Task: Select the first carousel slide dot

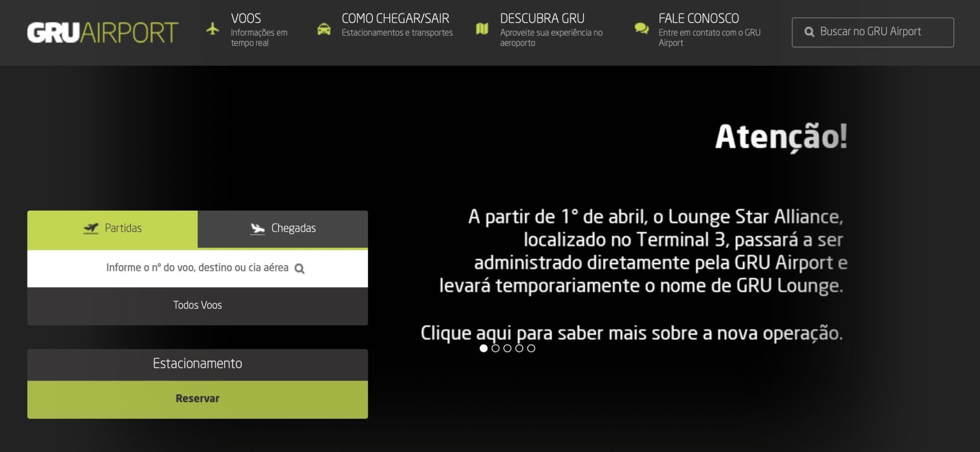Action: point(483,348)
